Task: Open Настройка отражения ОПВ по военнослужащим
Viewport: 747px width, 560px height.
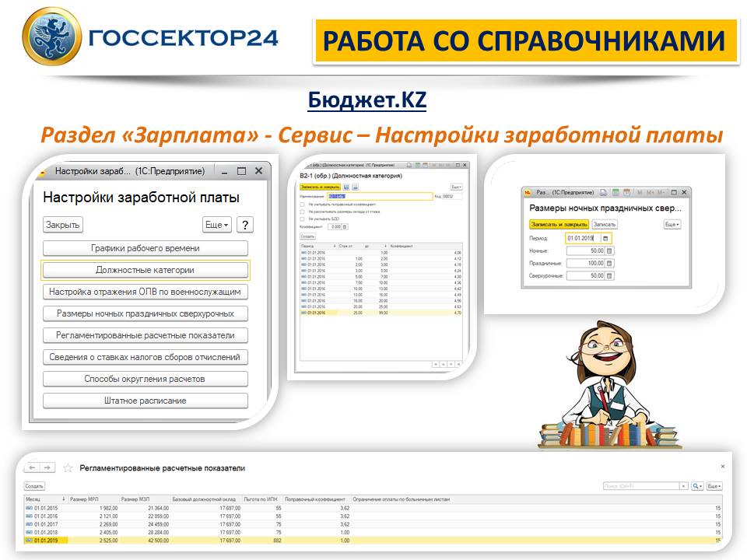Action: click(146, 292)
